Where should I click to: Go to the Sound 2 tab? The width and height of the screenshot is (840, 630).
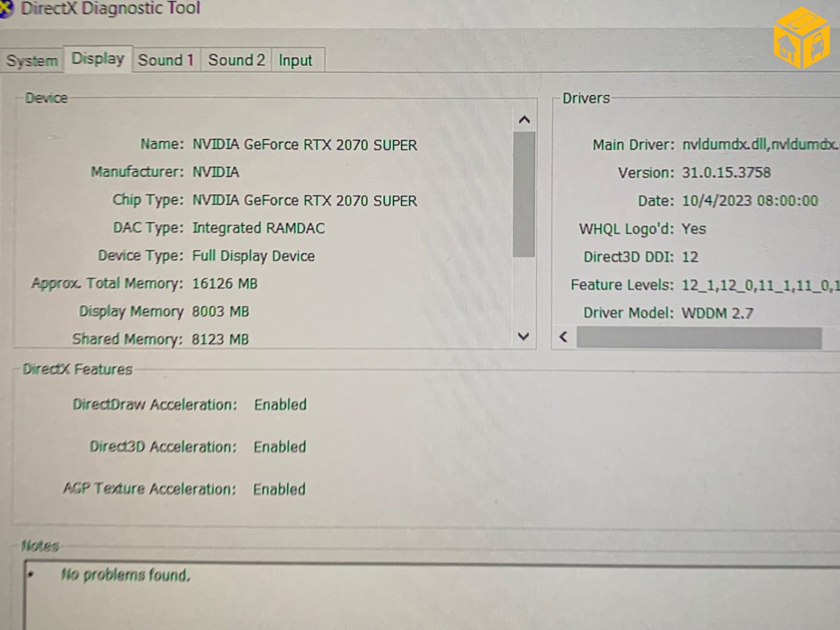click(x=236, y=60)
